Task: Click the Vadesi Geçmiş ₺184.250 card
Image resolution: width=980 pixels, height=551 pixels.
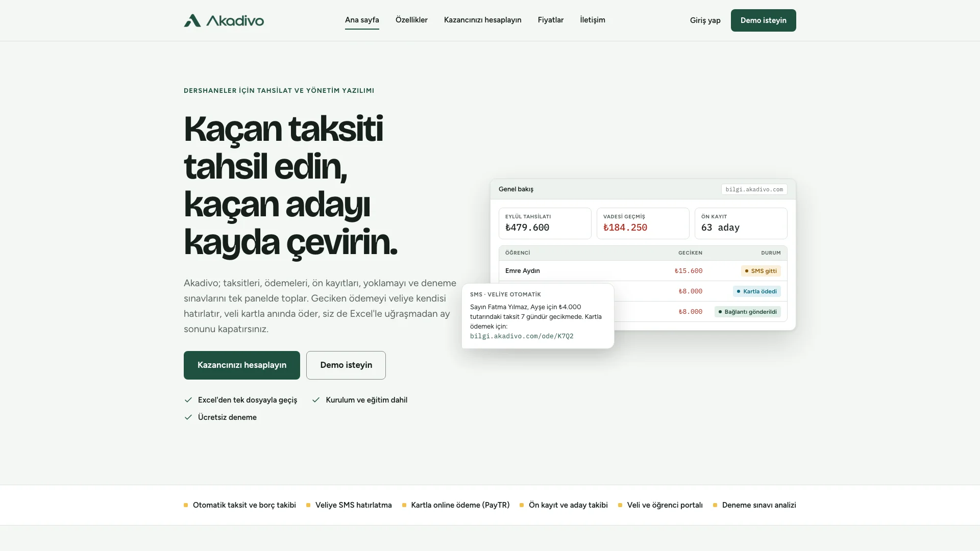Action: coord(643,223)
